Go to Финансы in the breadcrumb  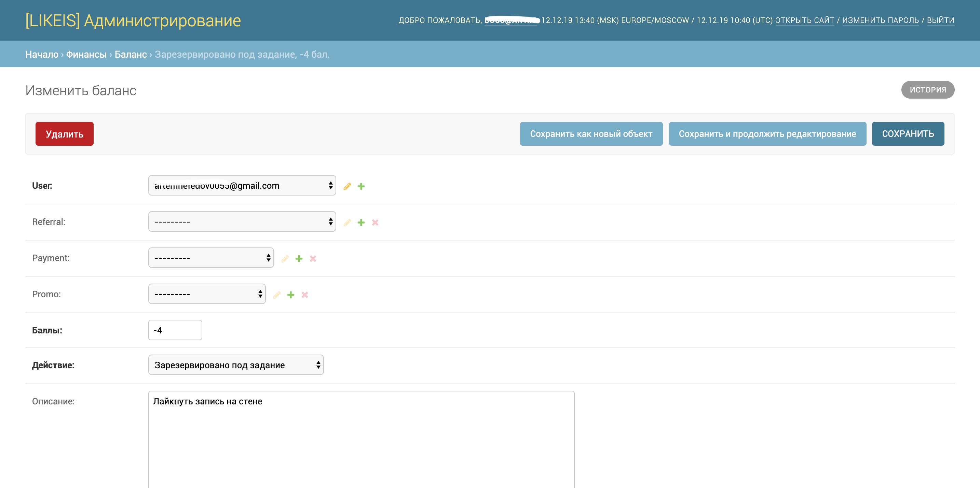point(86,54)
